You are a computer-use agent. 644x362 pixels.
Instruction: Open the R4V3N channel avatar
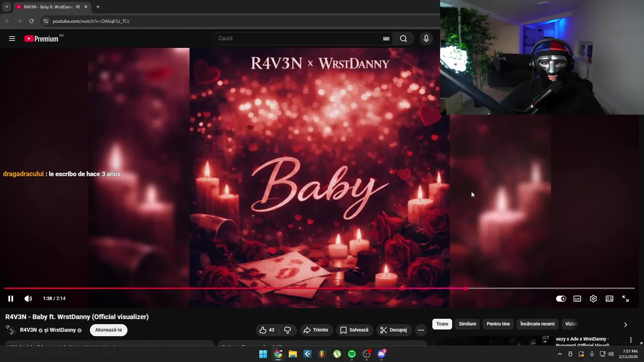(x=11, y=330)
